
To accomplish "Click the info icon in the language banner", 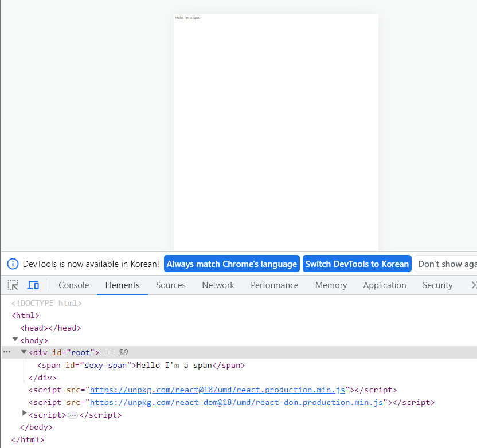I will point(13,264).
